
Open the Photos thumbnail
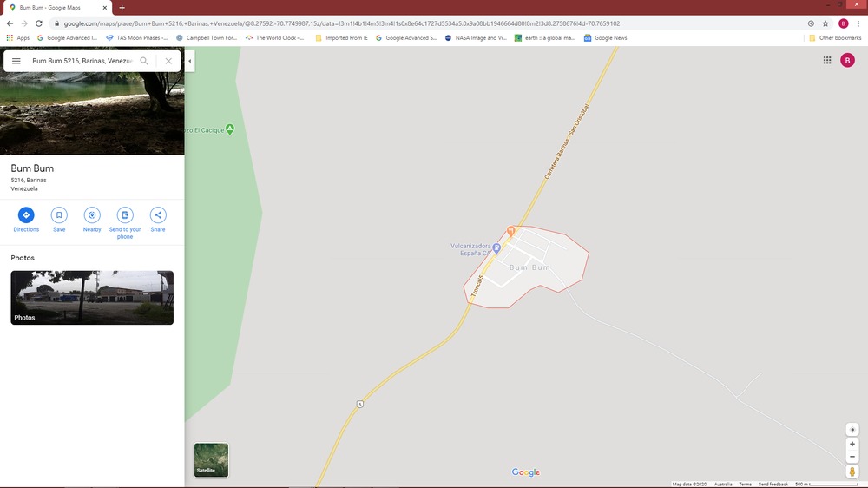[x=92, y=298]
